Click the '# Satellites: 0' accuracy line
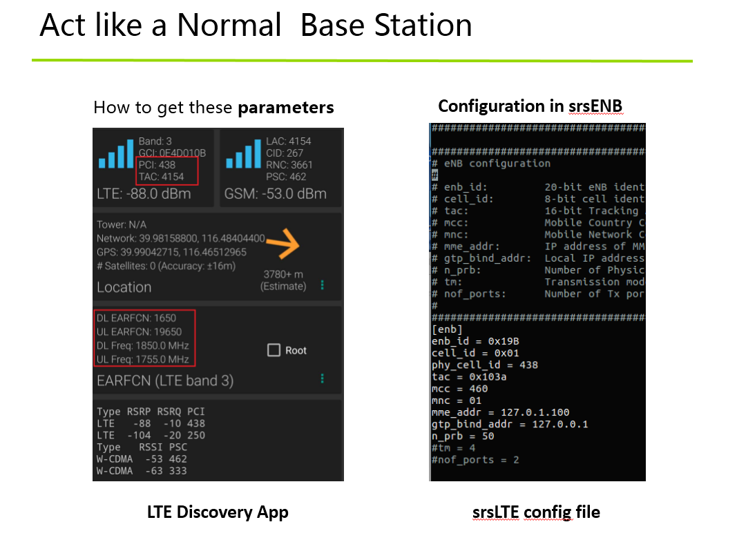 coord(166,266)
